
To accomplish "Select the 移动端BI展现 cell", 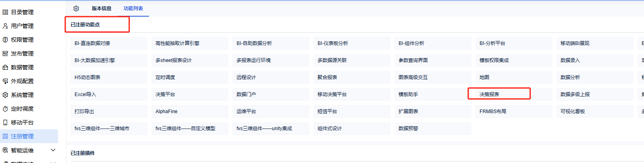I will point(595,43).
